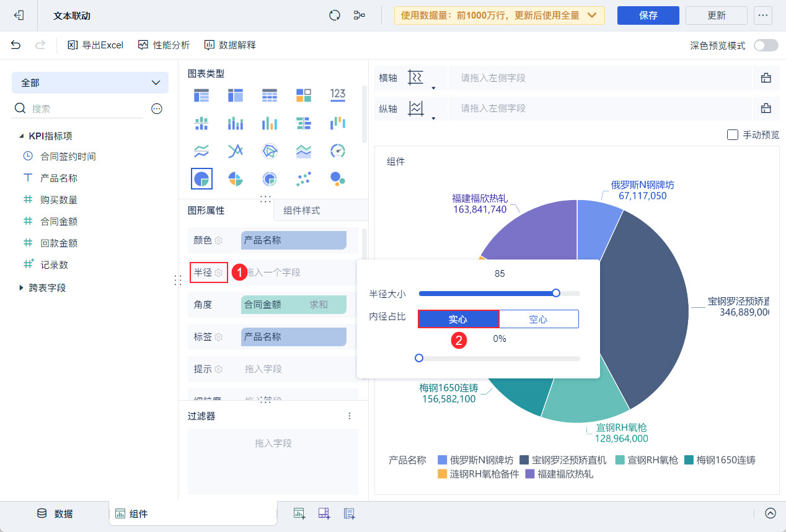
Task: Open the 合同金额 求和 field in 角度
Action: (x=294, y=305)
